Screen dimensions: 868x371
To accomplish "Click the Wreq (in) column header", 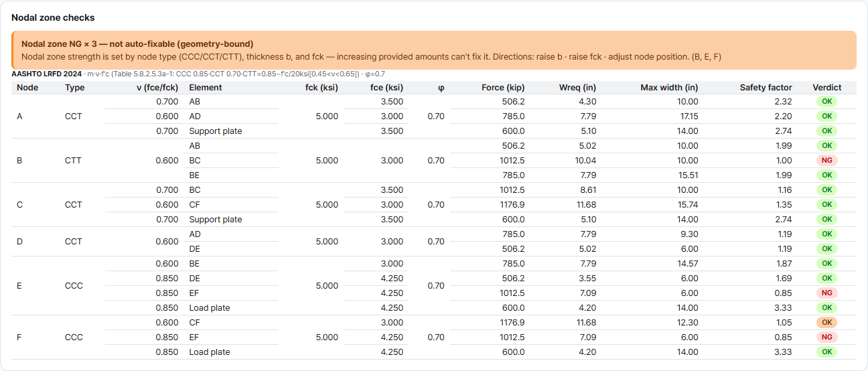I will pos(577,88).
